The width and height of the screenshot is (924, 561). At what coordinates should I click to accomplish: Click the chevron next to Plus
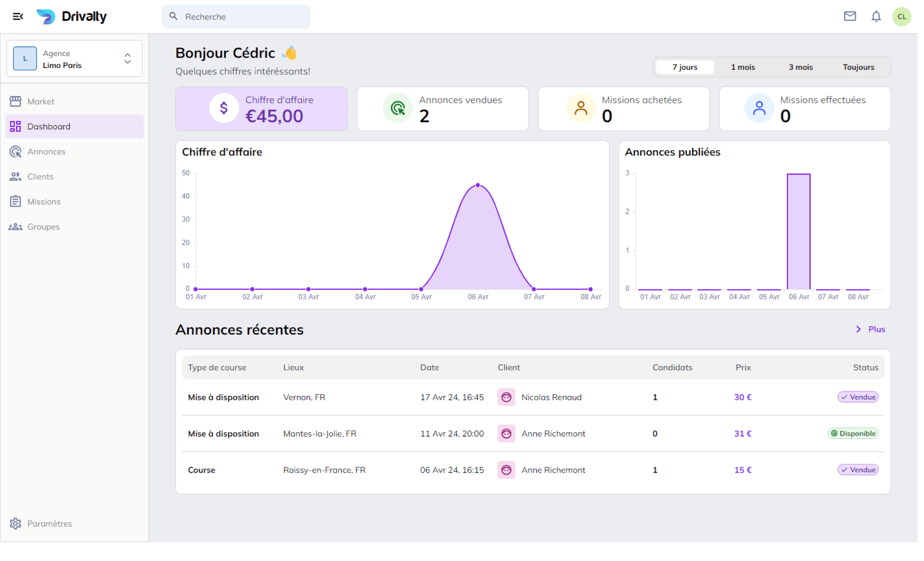pyautogui.click(x=858, y=329)
